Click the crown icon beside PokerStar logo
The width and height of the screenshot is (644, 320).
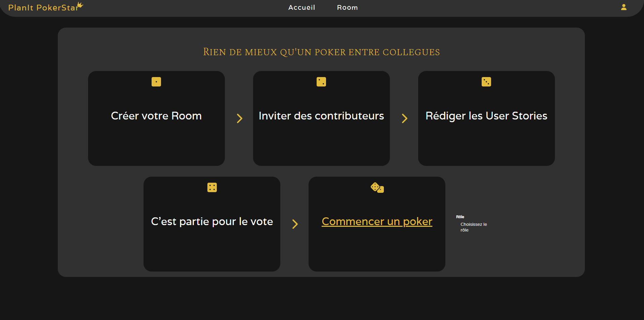pos(80,5)
